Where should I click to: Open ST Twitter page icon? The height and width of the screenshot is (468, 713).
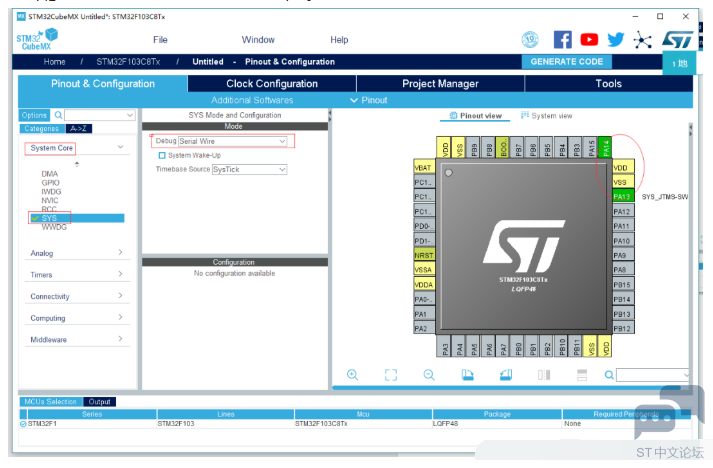tap(616, 40)
